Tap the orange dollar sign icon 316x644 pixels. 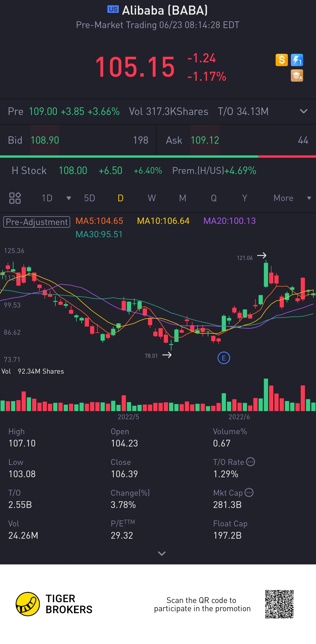(282, 60)
